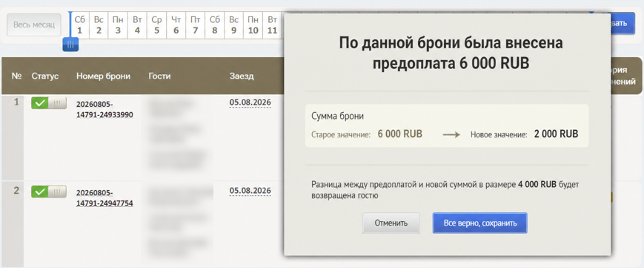Select day Ср 5 in calendar strip
The height and width of the screenshot is (268, 644).
tap(156, 25)
